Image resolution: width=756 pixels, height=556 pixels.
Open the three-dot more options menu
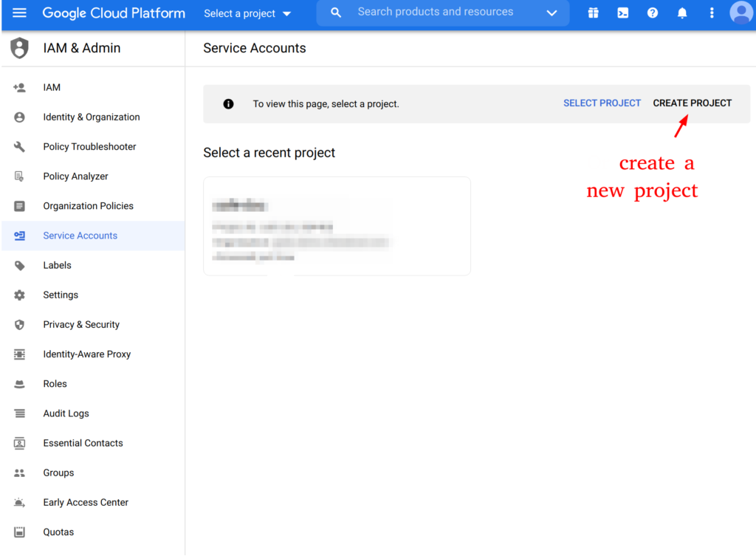[712, 13]
